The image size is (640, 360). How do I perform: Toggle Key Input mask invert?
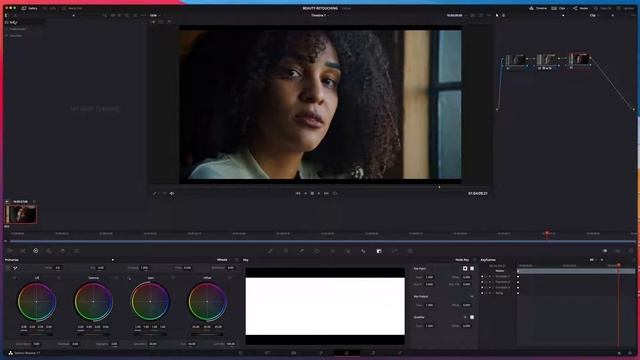472,269
